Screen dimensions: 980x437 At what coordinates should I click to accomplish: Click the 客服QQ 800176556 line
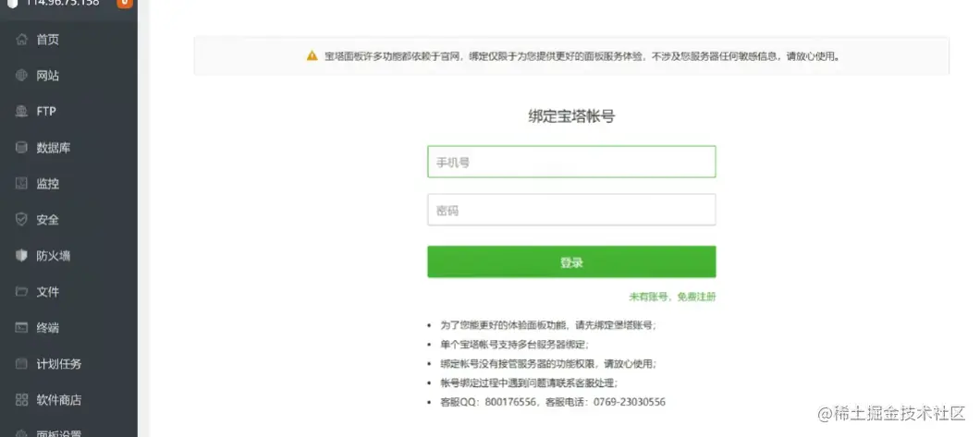(x=553, y=402)
